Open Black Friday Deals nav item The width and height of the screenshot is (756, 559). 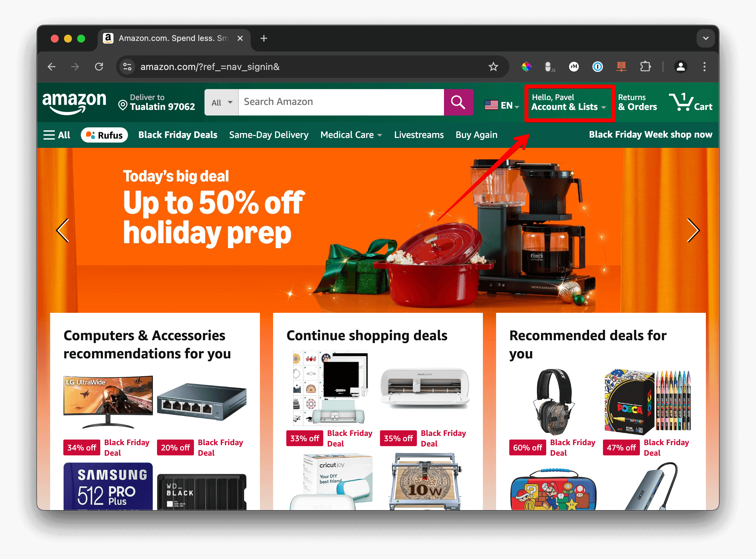(177, 135)
